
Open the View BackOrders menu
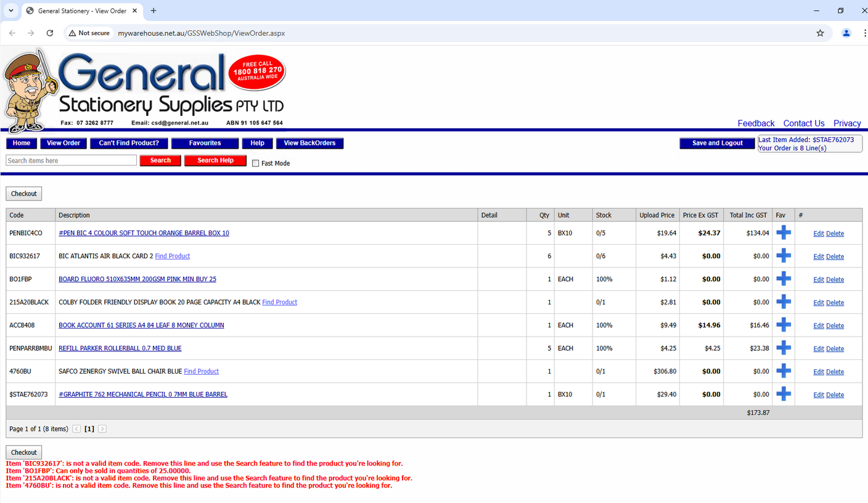[309, 143]
